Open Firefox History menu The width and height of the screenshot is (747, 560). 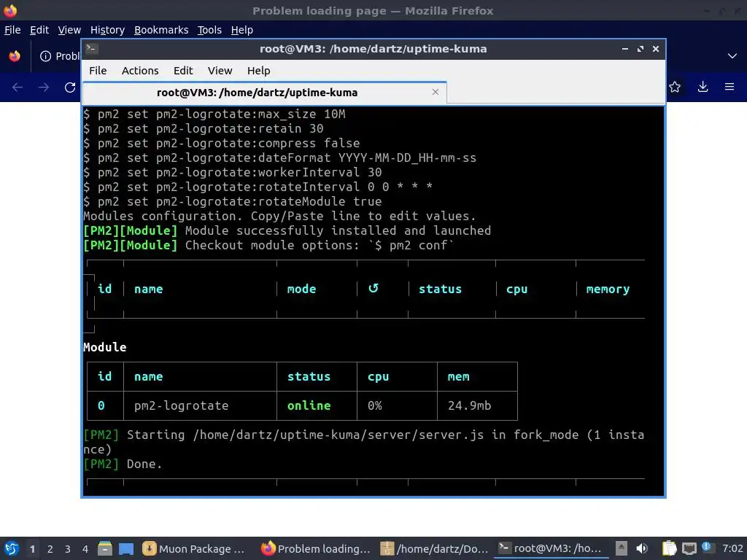tap(107, 30)
